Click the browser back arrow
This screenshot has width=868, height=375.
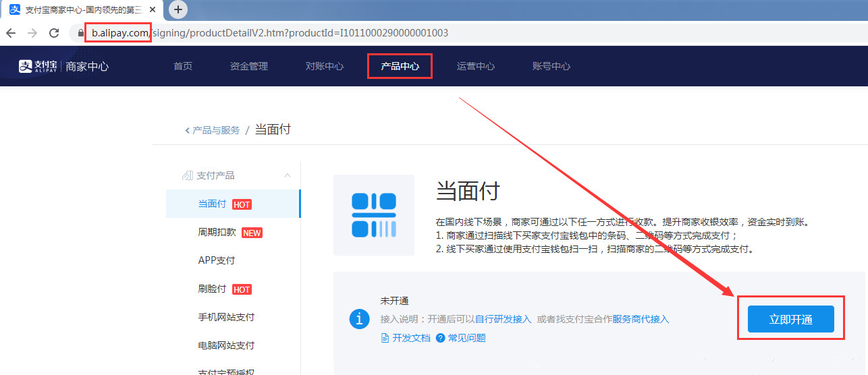[11, 33]
